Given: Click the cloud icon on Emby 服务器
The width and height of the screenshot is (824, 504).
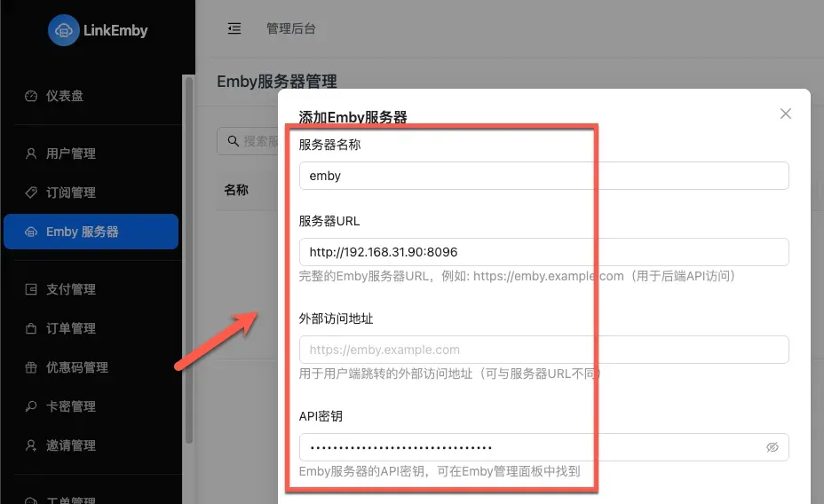Looking at the screenshot, I should pos(31,232).
